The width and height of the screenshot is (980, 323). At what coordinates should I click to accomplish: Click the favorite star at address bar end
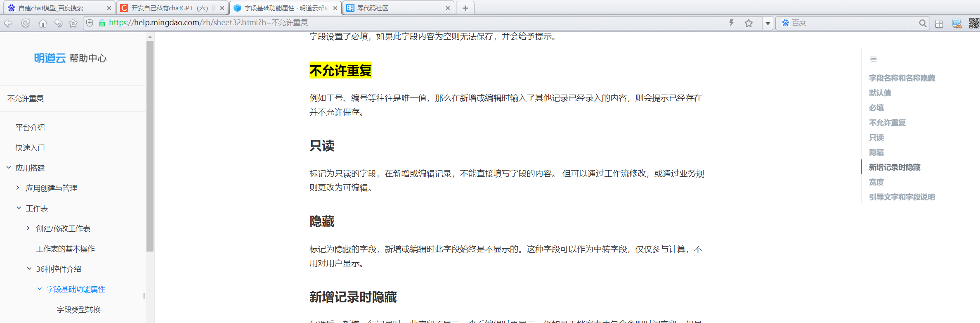pyautogui.click(x=749, y=23)
